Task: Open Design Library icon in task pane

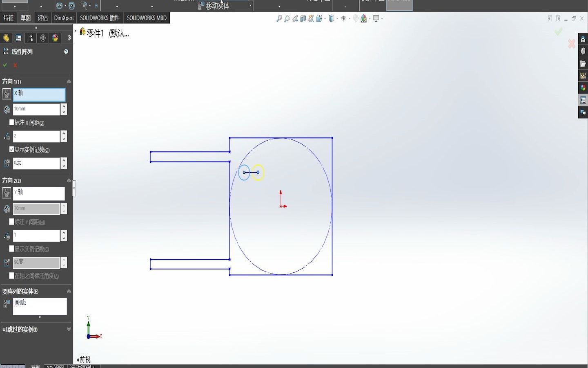Action: point(583,52)
